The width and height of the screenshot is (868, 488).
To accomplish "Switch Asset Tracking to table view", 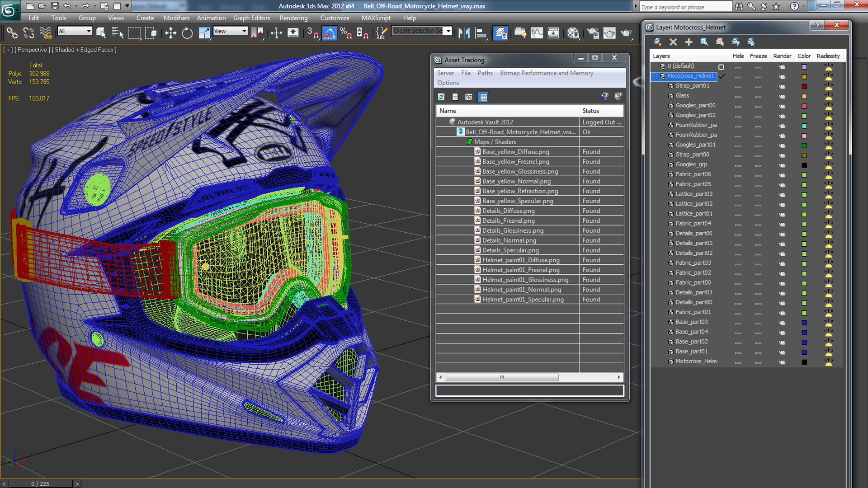I will (x=483, y=97).
